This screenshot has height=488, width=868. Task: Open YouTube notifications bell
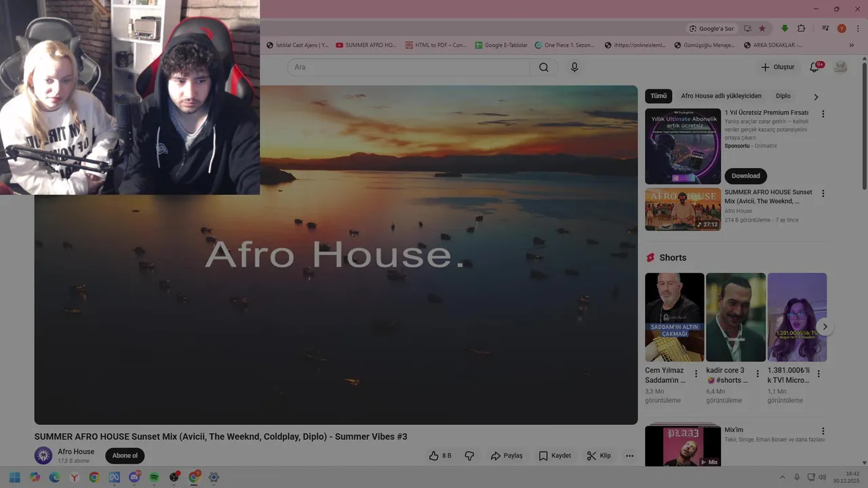tap(815, 67)
